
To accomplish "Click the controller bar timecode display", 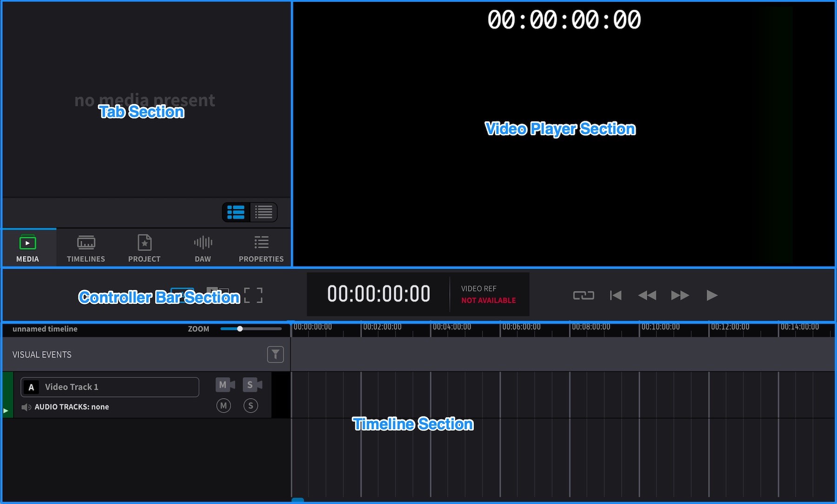I will tap(379, 294).
